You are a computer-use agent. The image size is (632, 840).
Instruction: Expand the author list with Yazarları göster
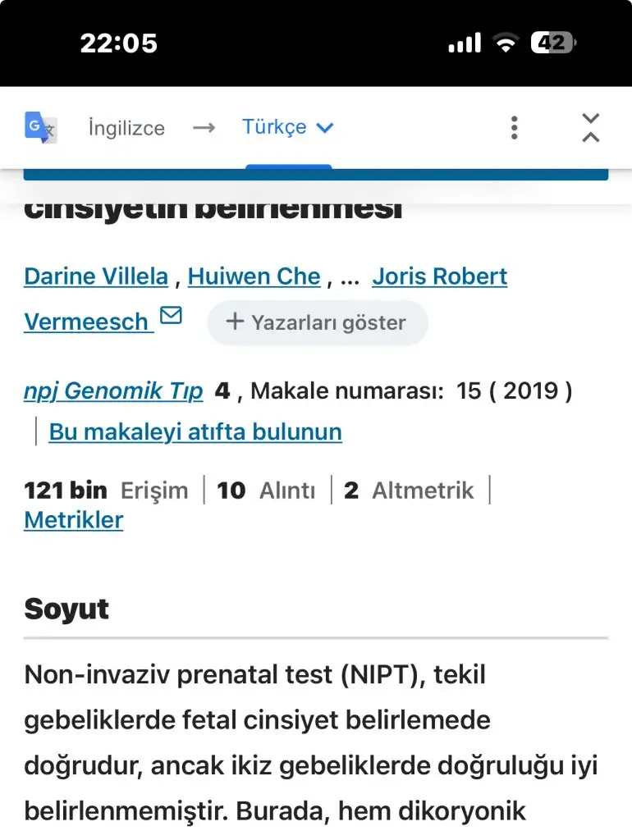click(x=317, y=322)
